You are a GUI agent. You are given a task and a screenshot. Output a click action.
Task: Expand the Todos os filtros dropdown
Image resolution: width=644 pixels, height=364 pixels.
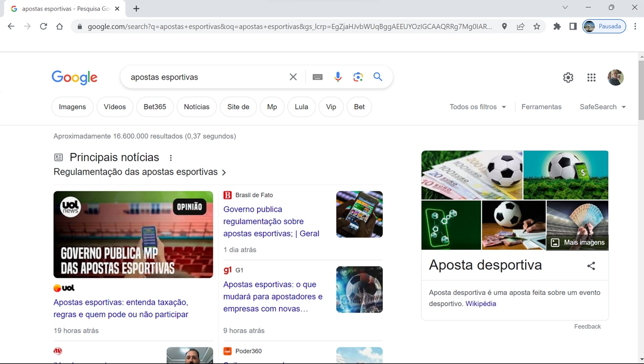[x=477, y=107]
